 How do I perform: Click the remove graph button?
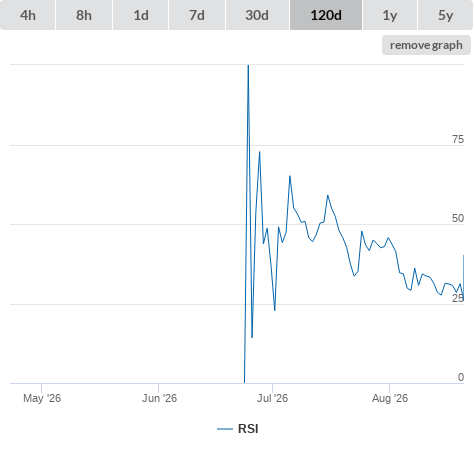426,45
